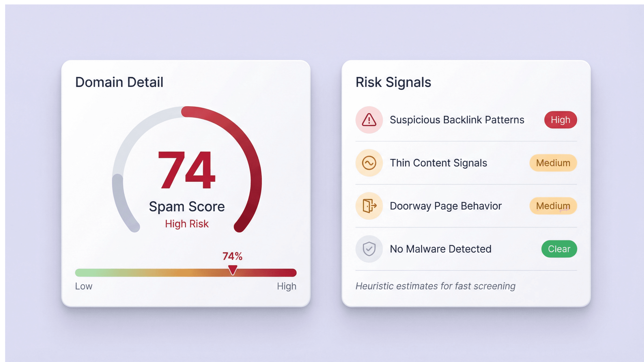Select the No Malware Detected label
The width and height of the screenshot is (644, 362).
[441, 249]
